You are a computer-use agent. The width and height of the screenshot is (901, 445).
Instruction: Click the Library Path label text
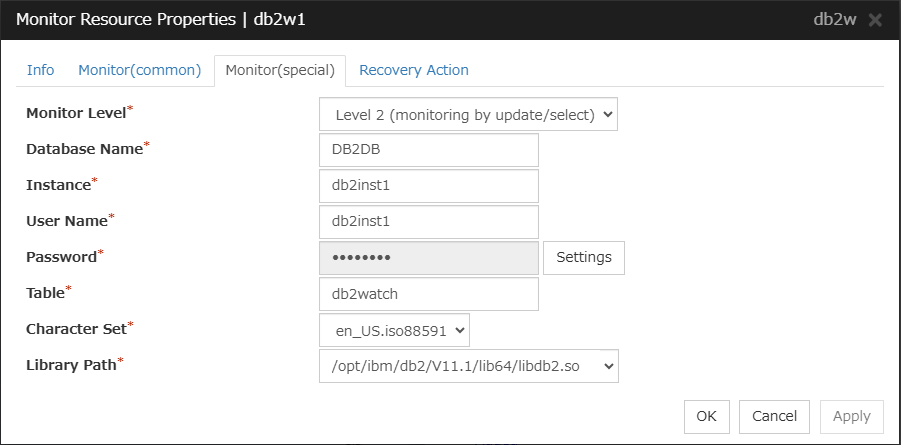tap(69, 365)
